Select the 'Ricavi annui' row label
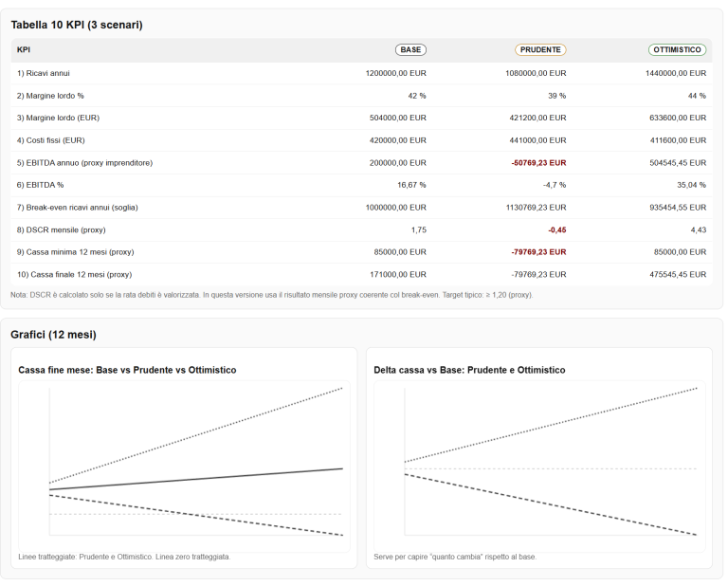The image size is (728, 586). 44,73
